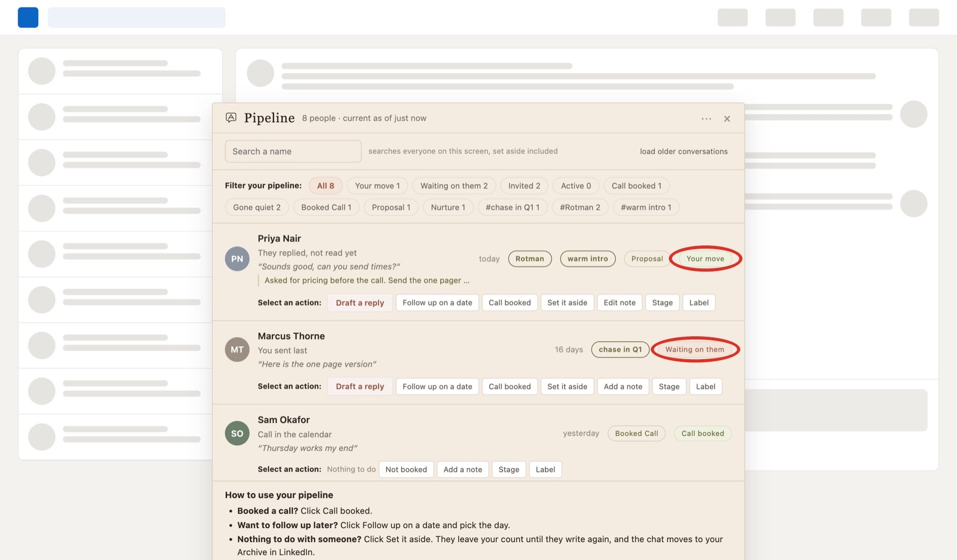Filter by Booked Call 1 stage
This screenshot has width=957, height=560.
pos(326,207)
